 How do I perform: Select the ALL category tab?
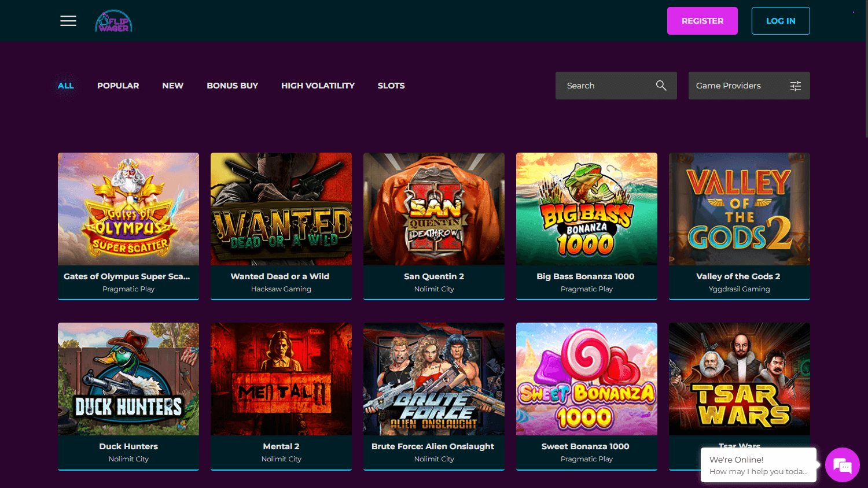(66, 86)
